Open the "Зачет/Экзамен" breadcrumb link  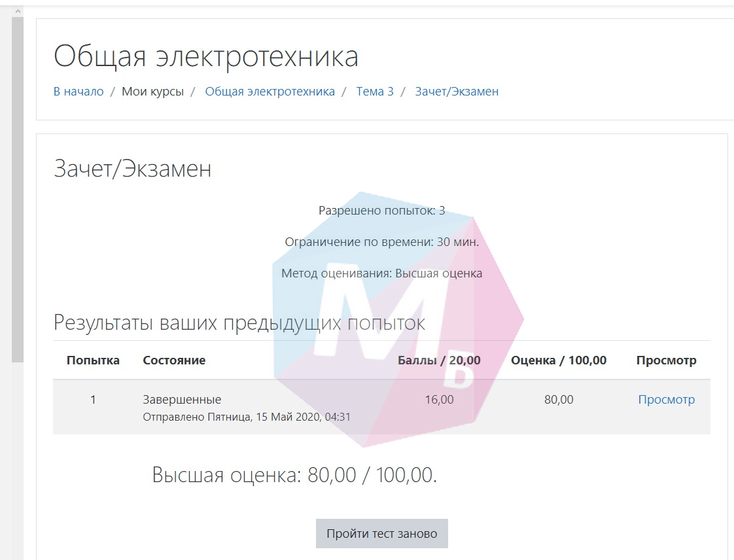click(457, 92)
